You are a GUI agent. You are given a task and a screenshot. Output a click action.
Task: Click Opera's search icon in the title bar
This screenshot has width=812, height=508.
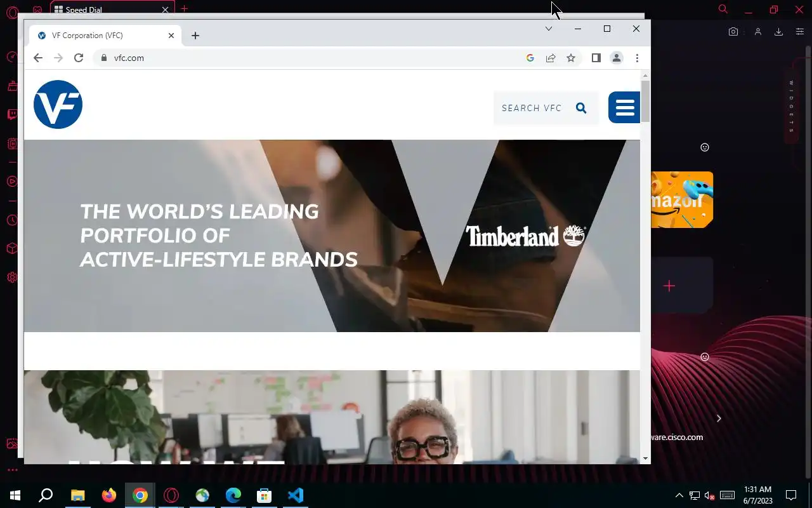[x=723, y=9]
